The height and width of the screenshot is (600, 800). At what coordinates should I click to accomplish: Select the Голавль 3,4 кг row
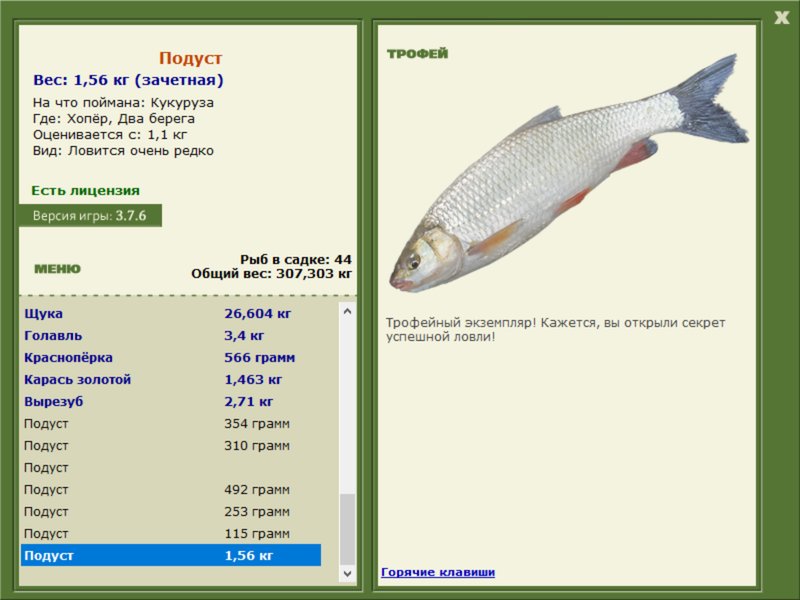pos(171,336)
